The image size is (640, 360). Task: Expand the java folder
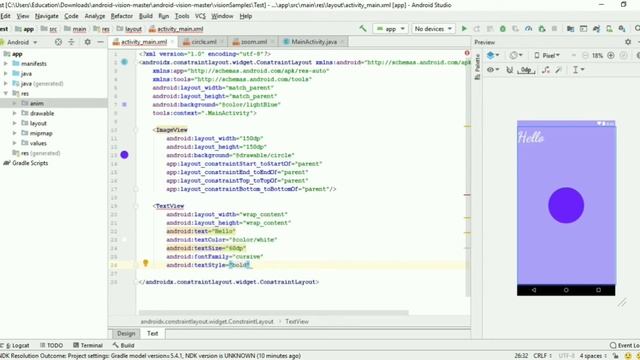[x=6, y=73]
